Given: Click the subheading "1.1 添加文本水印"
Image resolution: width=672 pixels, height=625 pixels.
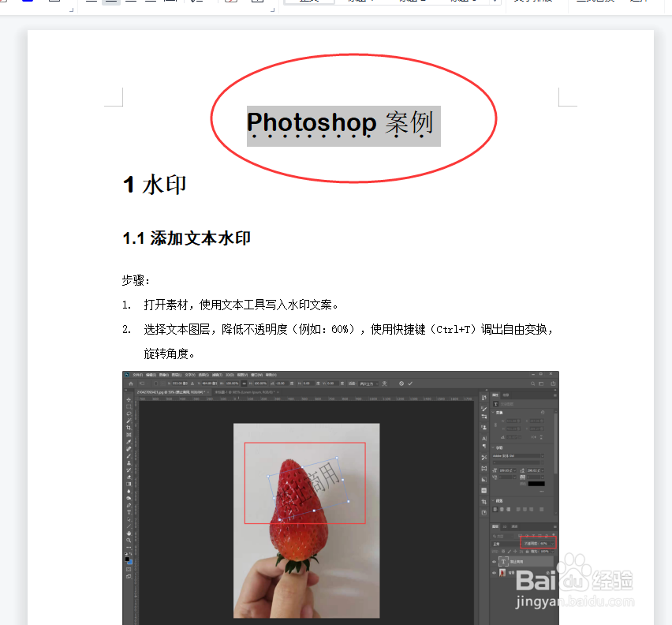Looking at the screenshot, I should coord(186,238).
